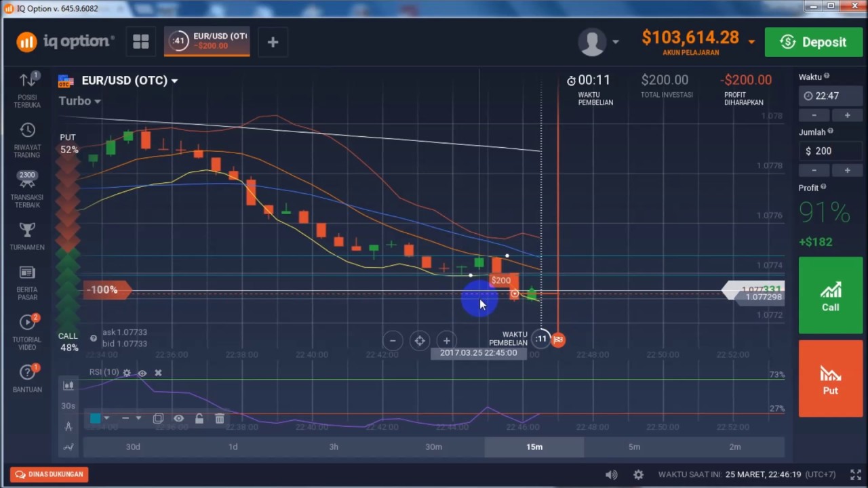
Task: Increase Waktu expiry with plus
Action: (847, 115)
